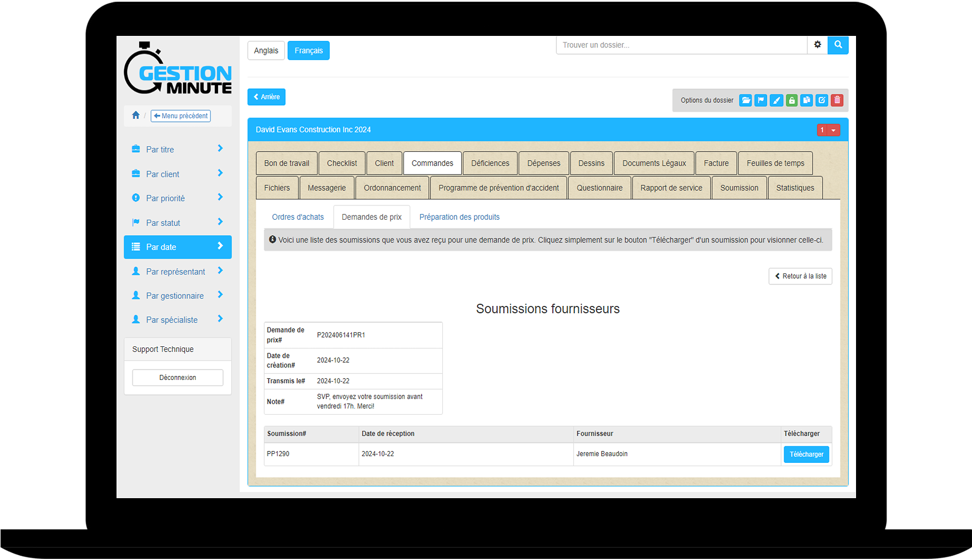Image resolution: width=972 pixels, height=560 pixels.
Task: Open the red dropdown arrow beside 1
Action: pyautogui.click(x=833, y=130)
